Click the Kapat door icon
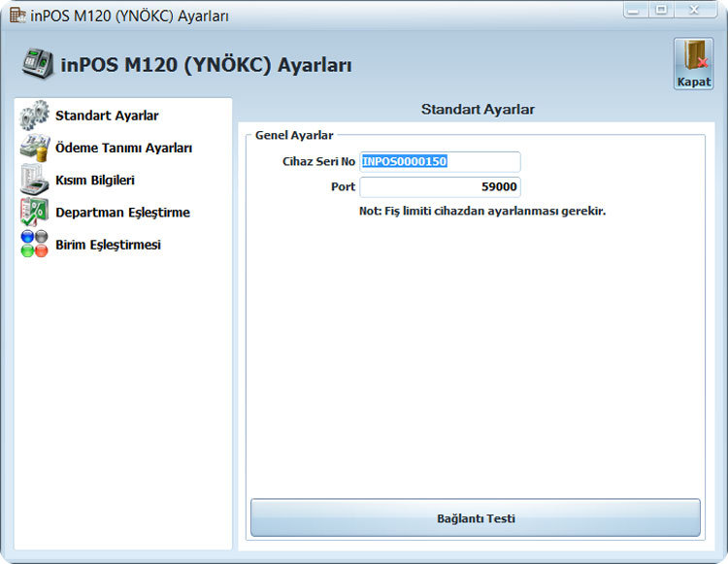Viewport: 728px width, 564px height. tap(694, 57)
